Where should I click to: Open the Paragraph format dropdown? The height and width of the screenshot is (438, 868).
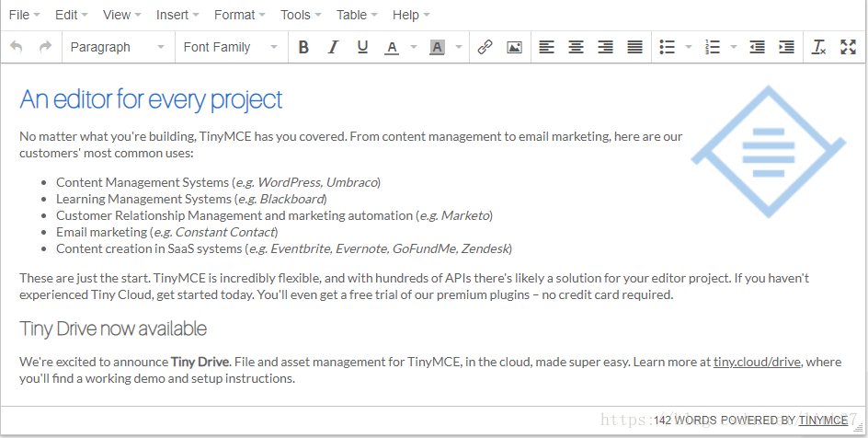pyautogui.click(x=118, y=47)
